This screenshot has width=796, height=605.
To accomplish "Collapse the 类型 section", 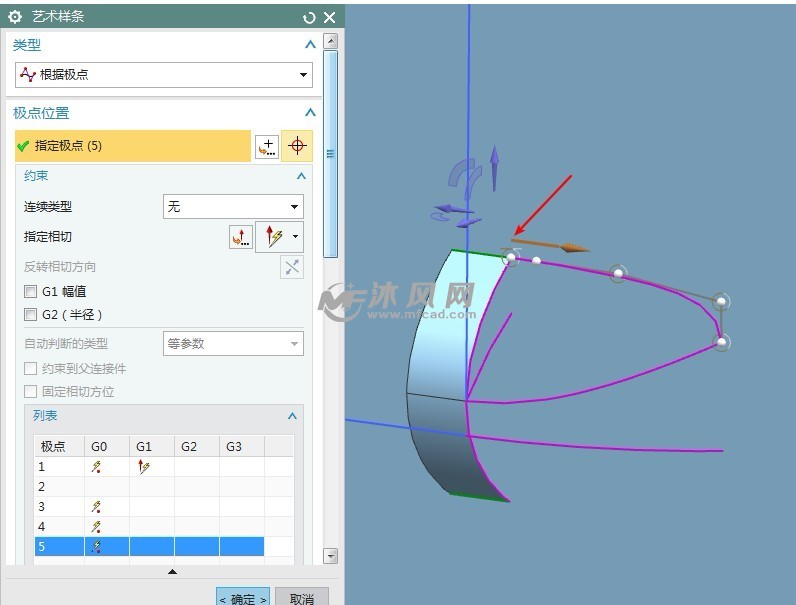I will pyautogui.click(x=310, y=45).
